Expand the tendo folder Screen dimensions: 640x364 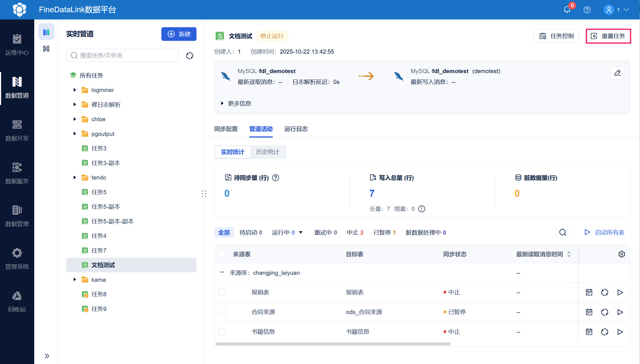tap(75, 177)
